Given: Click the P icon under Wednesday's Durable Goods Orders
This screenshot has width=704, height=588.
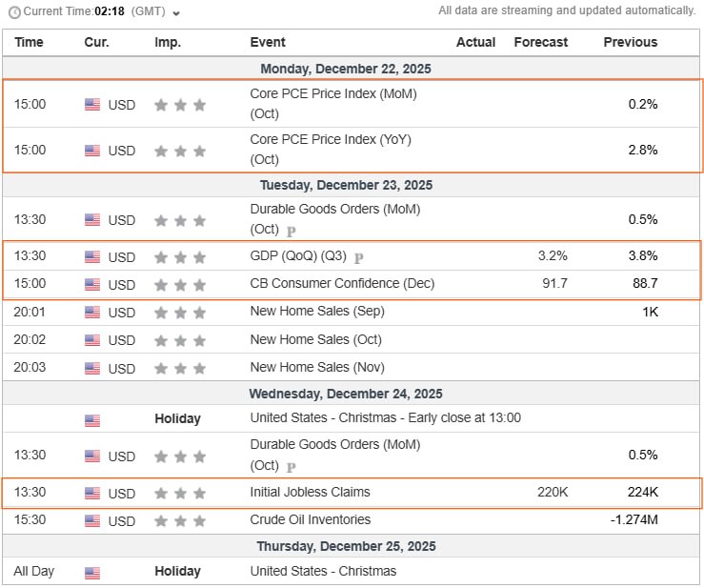Looking at the screenshot, I should [291, 467].
